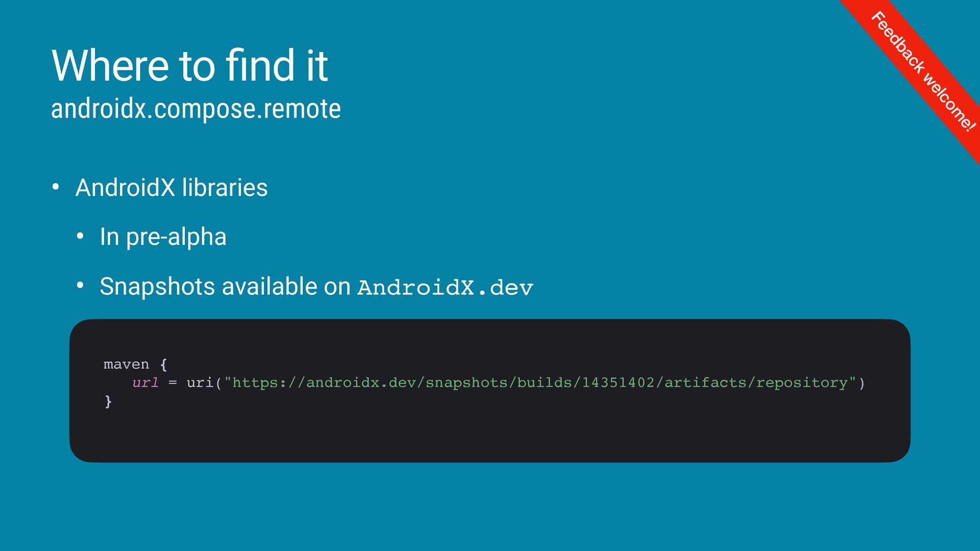
Task: Click the word "repository" ending the URL
Action: click(x=802, y=383)
